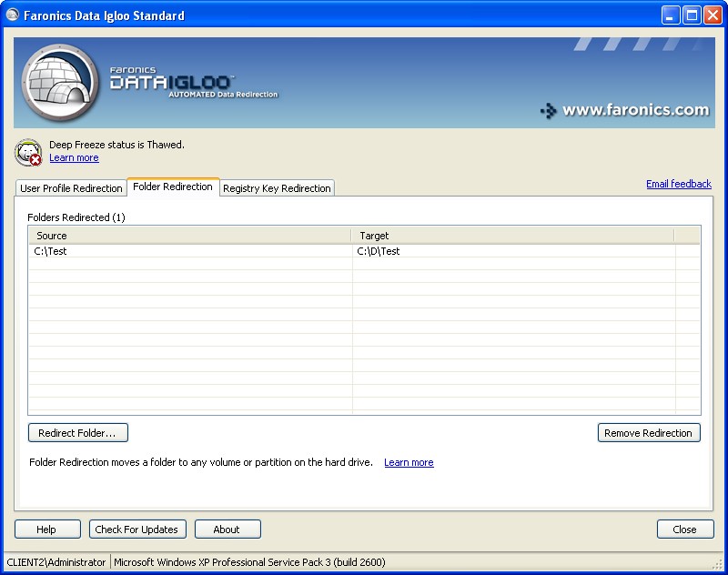
Task: Open Help with the Help button
Action: click(47, 530)
